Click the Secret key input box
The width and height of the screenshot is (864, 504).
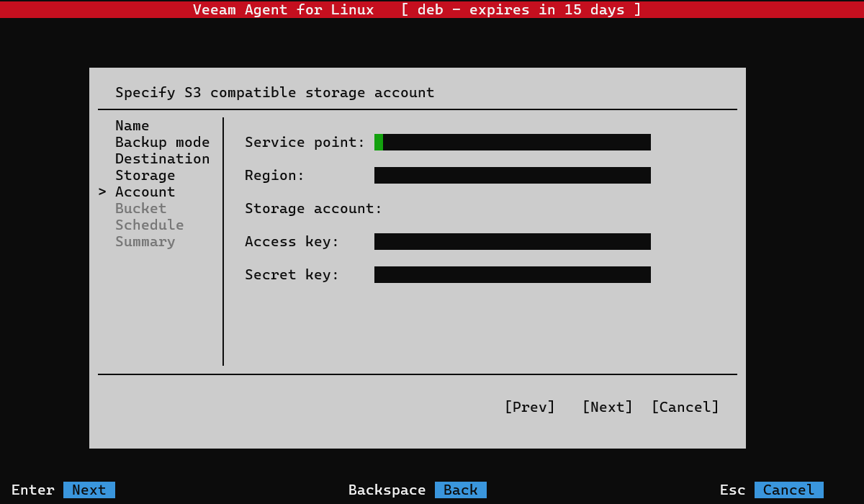pos(512,275)
